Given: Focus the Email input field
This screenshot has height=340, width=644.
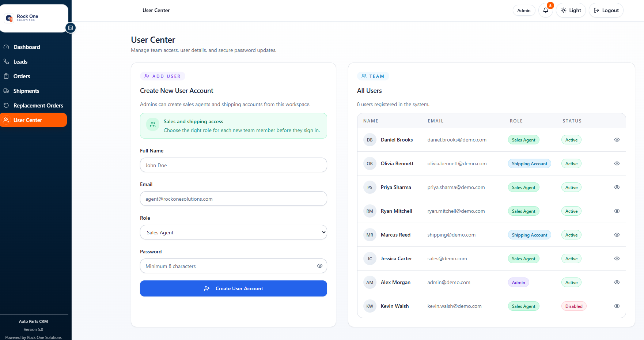Looking at the screenshot, I should pyautogui.click(x=234, y=199).
